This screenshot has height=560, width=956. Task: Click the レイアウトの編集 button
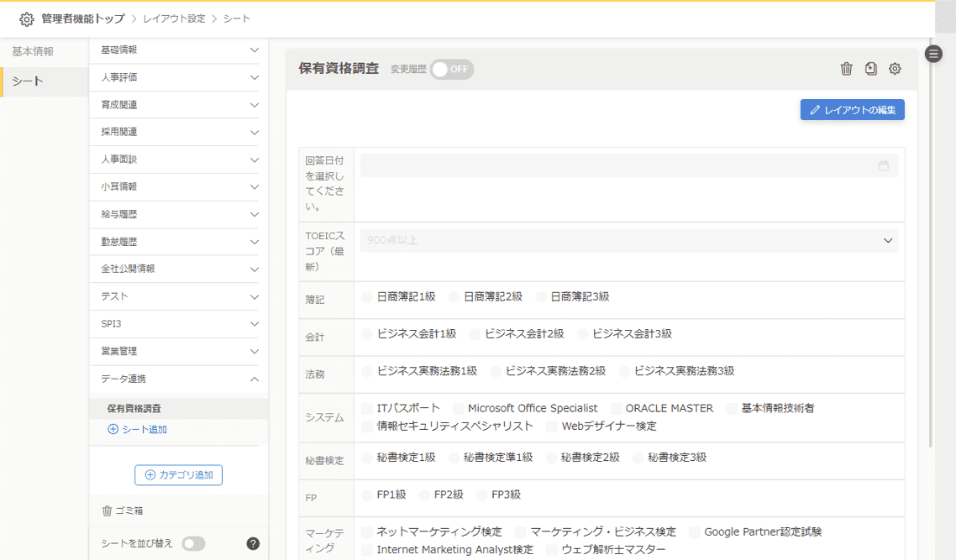tap(852, 110)
